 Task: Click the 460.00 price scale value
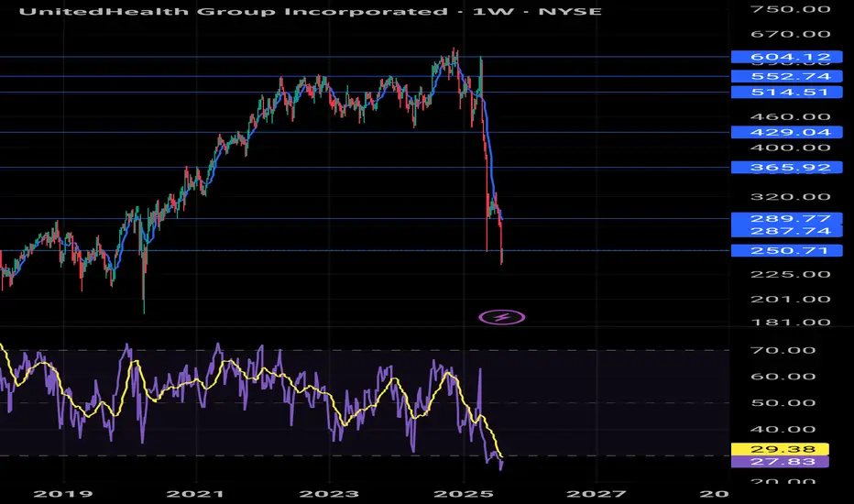tap(790, 116)
